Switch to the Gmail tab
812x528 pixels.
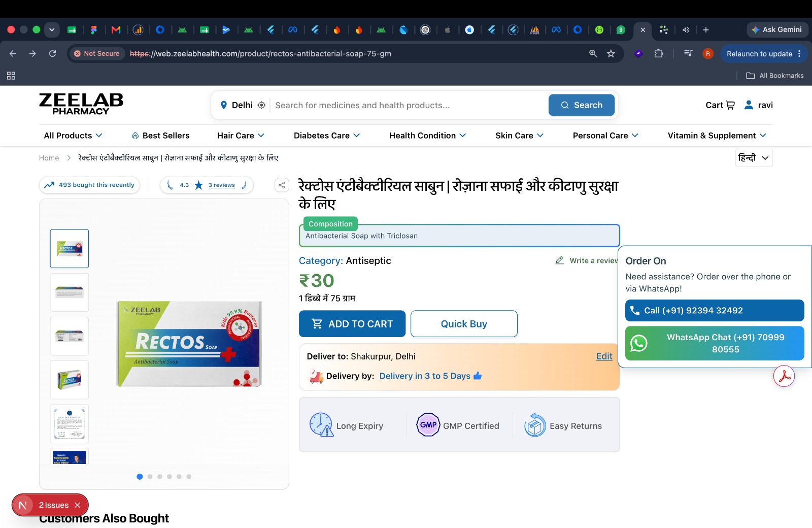(x=116, y=30)
